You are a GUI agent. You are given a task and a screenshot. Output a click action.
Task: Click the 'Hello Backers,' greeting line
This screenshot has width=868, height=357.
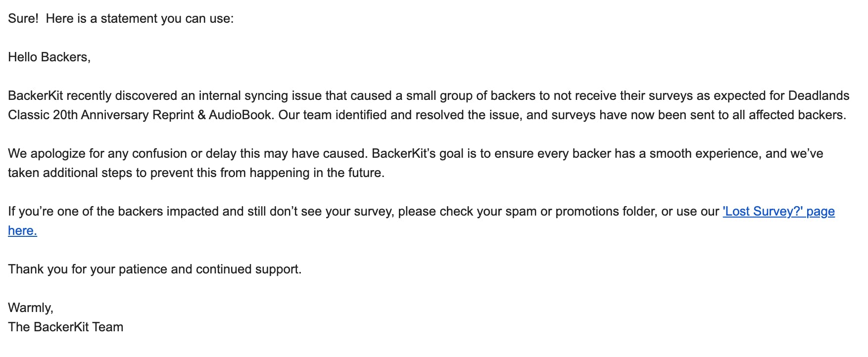click(x=49, y=57)
